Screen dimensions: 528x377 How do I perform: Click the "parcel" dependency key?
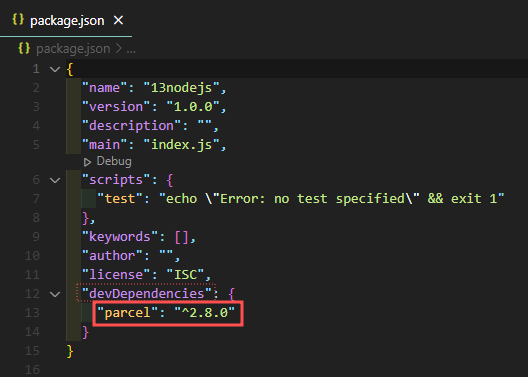(128, 313)
